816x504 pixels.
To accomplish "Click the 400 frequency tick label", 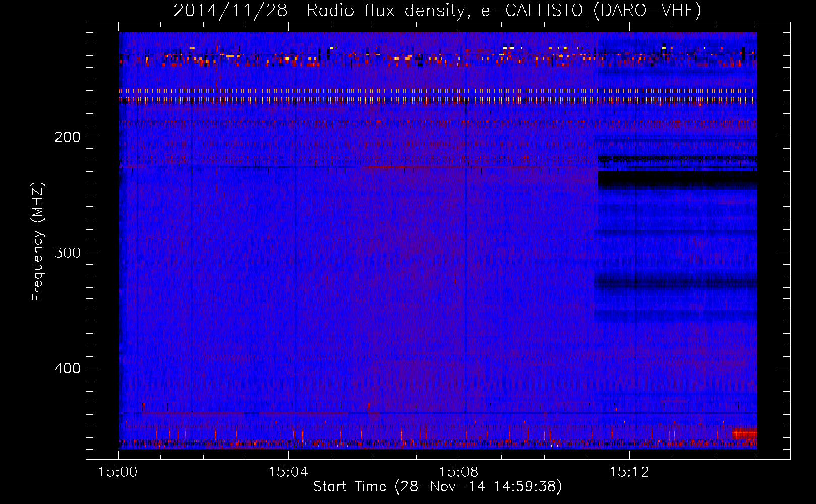I will 68,368.
